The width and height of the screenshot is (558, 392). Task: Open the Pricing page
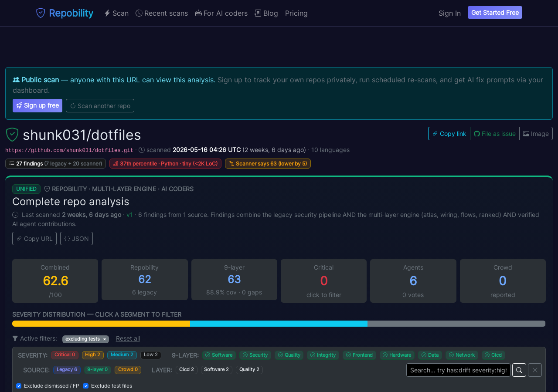[296, 13]
